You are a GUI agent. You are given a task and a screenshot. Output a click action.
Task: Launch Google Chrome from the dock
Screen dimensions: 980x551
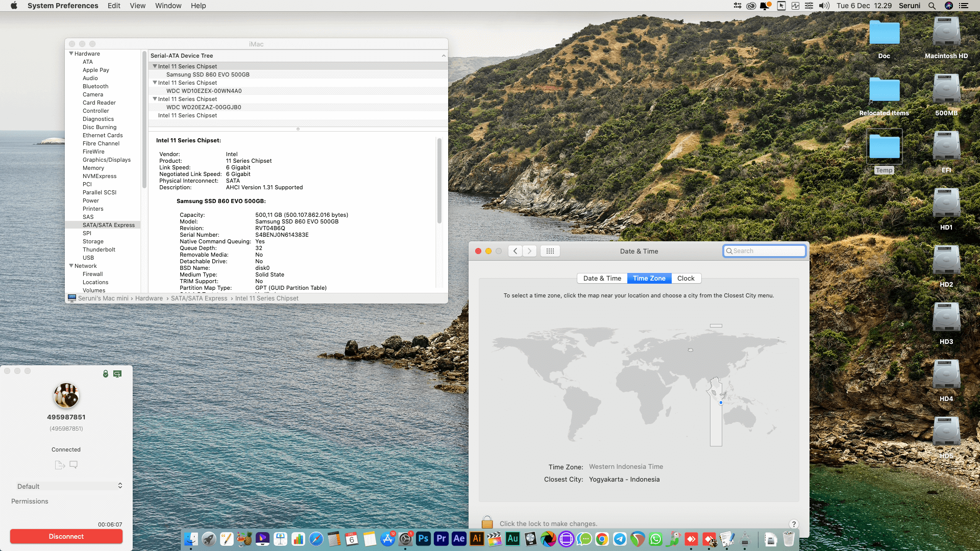click(x=602, y=539)
